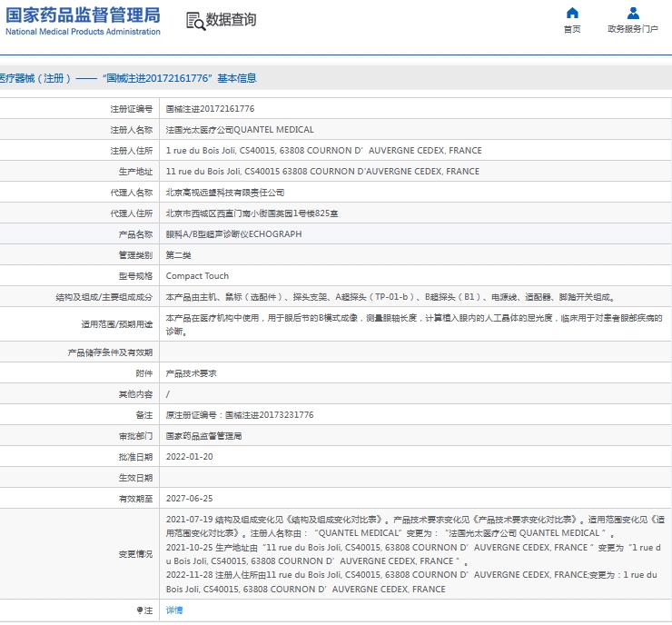Viewport: 672px width, 625px height.
Task: Select agent name 北京高视远望科技有限责任公司
Action: 225,193
